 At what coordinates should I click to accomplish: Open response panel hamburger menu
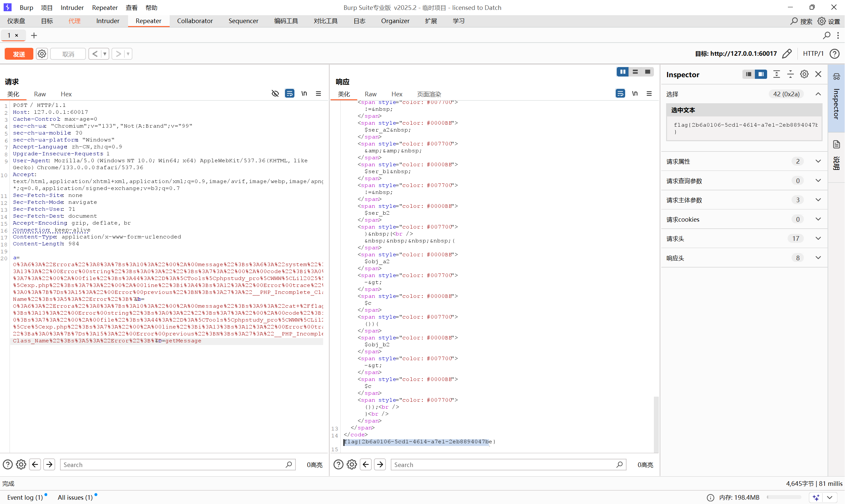[x=649, y=93]
